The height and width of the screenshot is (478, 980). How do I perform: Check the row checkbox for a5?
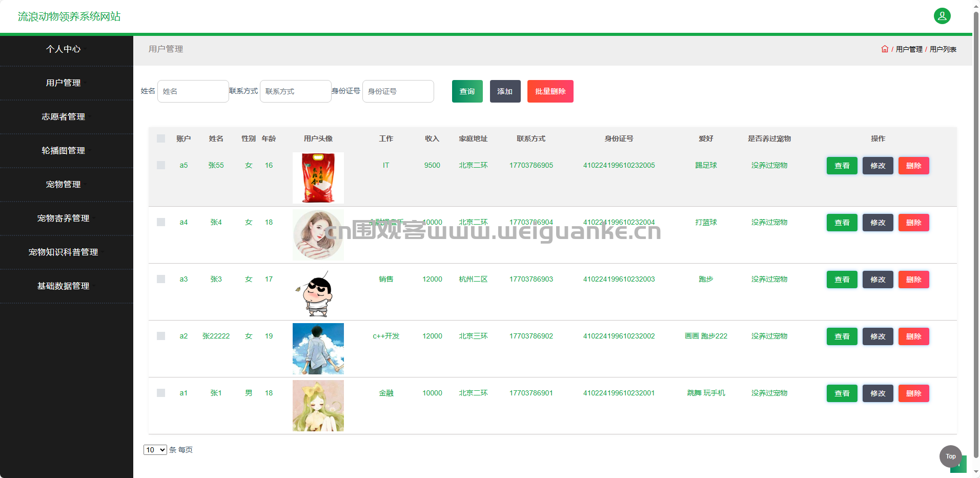(x=161, y=165)
